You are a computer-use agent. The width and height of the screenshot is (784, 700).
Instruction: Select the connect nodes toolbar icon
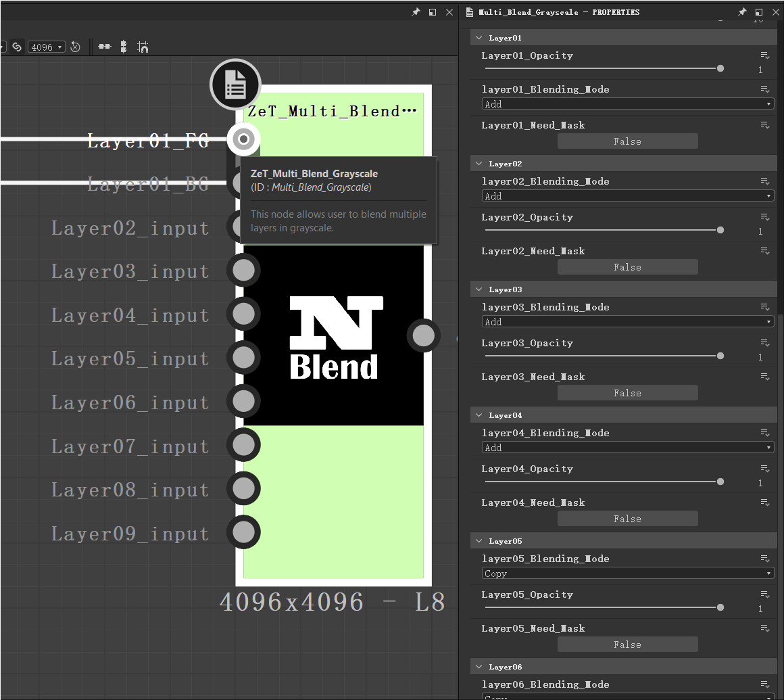point(105,47)
